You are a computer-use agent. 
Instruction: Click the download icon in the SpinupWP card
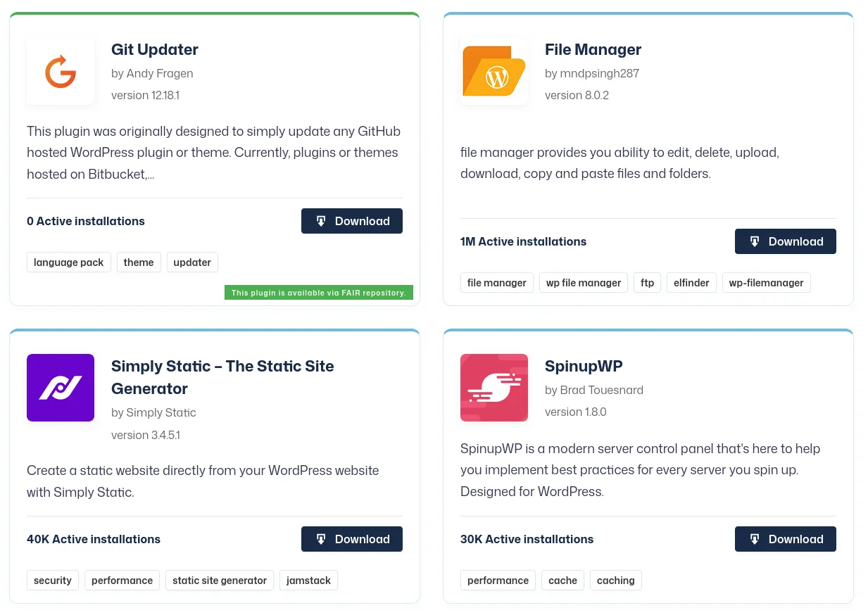[755, 539]
